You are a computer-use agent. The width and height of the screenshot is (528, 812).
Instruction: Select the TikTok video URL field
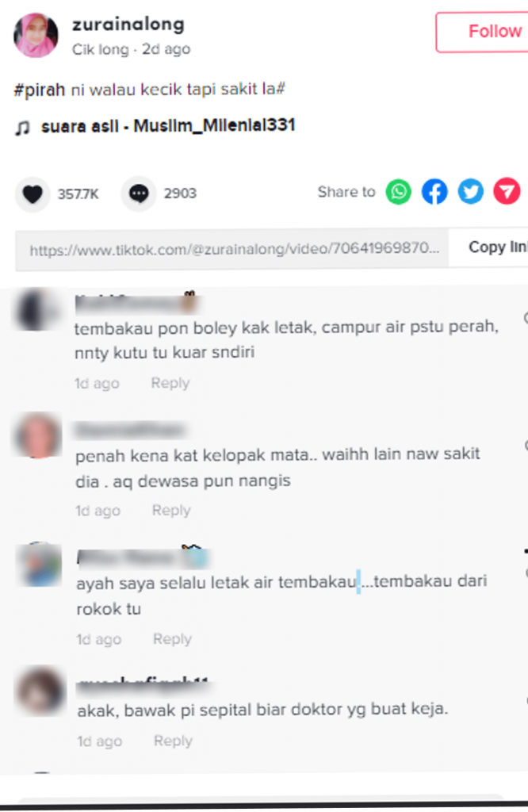click(x=232, y=250)
